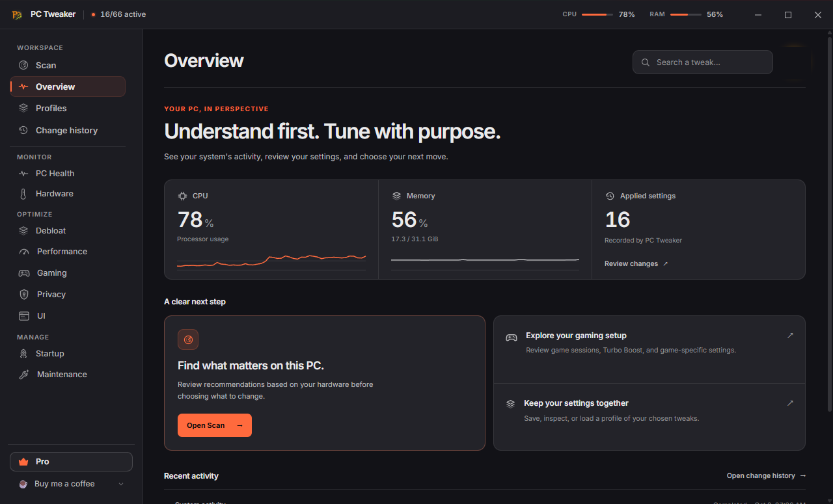Click the Startup rocket icon

coord(23,354)
